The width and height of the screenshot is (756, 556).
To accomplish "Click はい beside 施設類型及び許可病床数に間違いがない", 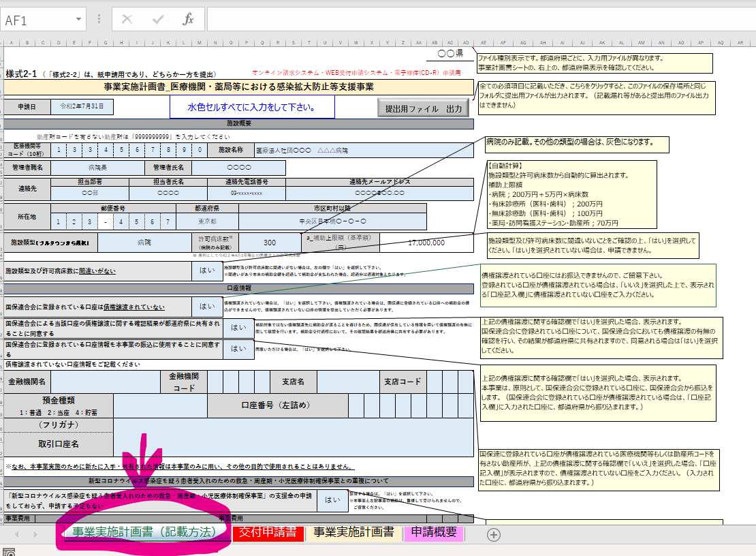I will [x=207, y=271].
